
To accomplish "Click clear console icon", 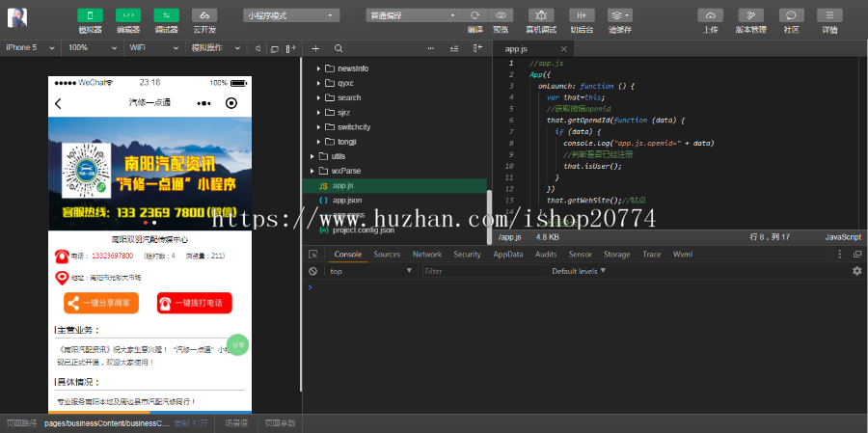I will (313, 271).
